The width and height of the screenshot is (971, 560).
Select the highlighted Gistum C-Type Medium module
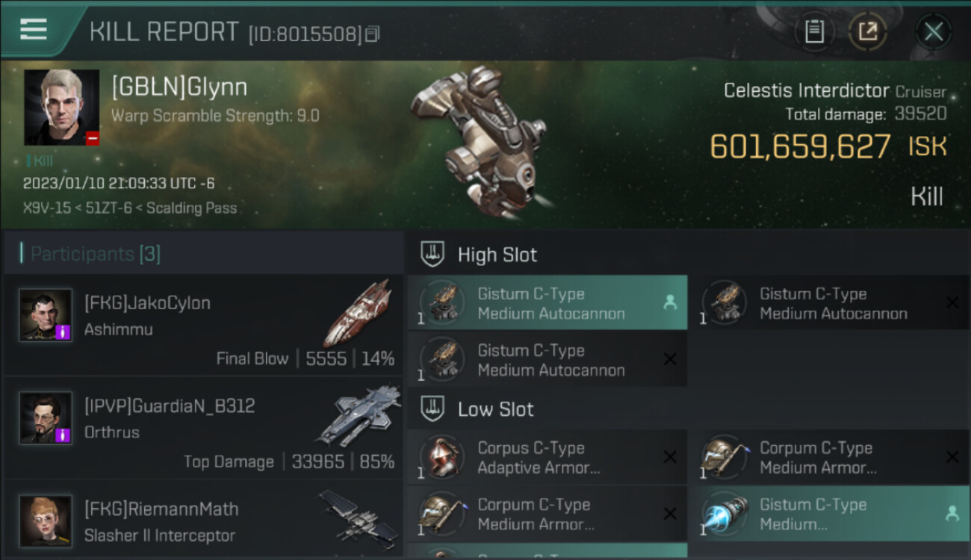(x=828, y=514)
